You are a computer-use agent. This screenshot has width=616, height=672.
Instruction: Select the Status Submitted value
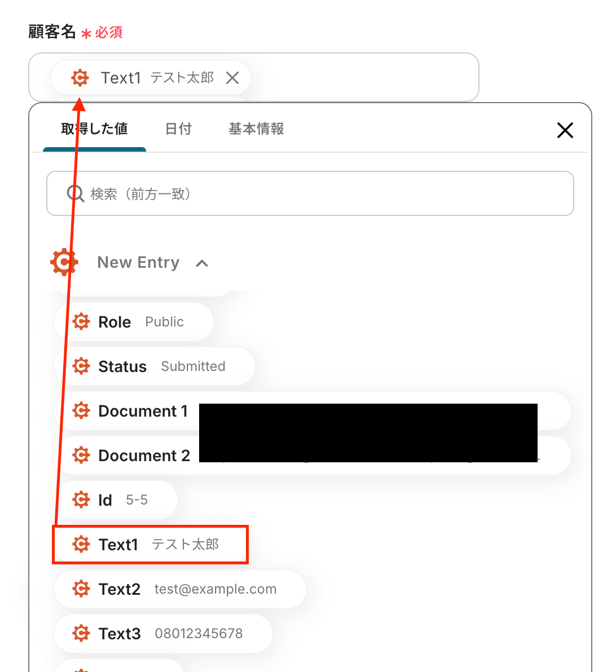click(155, 366)
